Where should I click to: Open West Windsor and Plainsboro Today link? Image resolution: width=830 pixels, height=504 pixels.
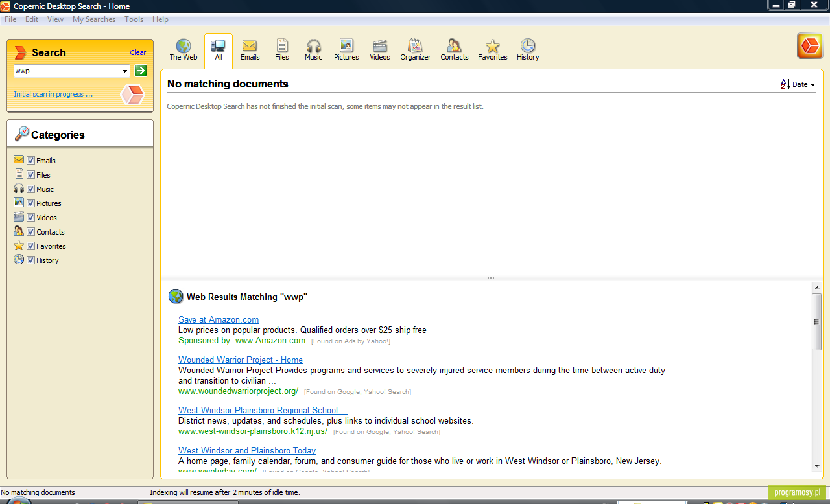tap(247, 450)
